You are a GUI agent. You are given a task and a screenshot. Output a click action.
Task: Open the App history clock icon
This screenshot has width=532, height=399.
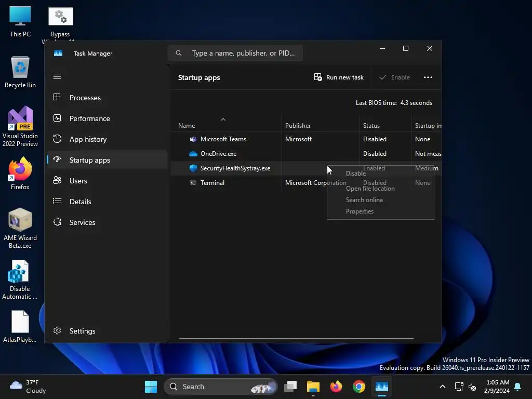57,139
